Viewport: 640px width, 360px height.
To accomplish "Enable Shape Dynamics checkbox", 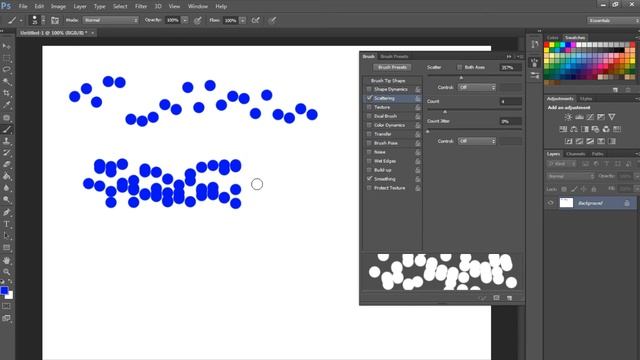I will pyautogui.click(x=369, y=89).
